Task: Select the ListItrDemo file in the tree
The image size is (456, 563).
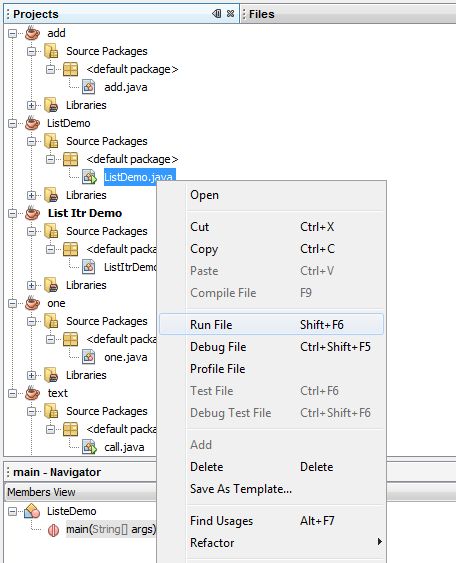Action: click(x=130, y=267)
